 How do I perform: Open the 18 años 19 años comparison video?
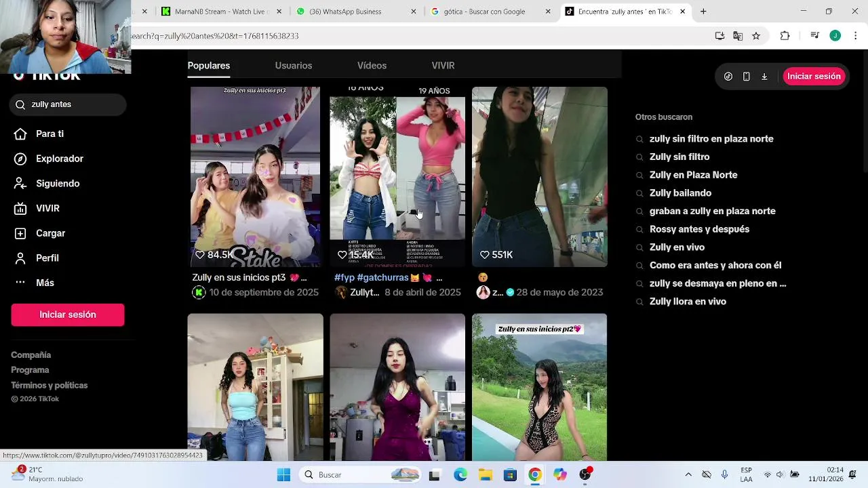coord(397,177)
